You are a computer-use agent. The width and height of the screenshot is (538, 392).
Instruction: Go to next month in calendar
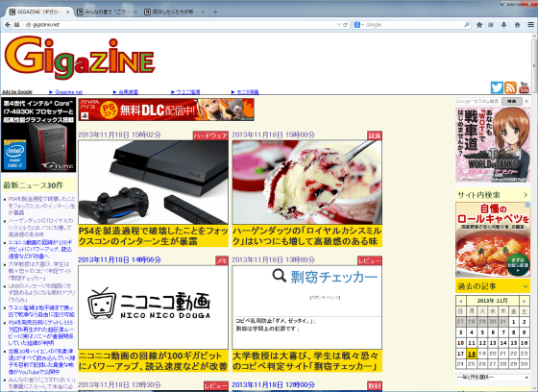[x=524, y=301]
